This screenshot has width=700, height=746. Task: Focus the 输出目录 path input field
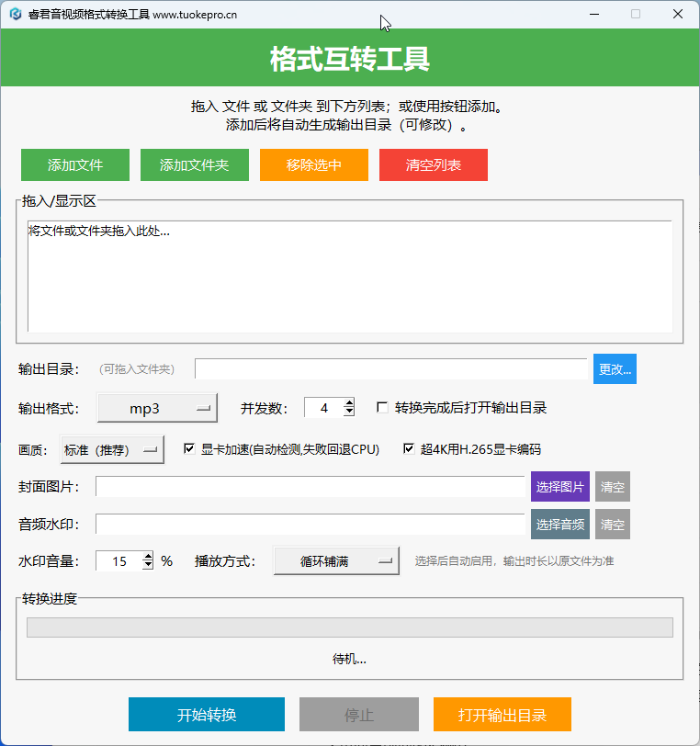tap(390, 368)
